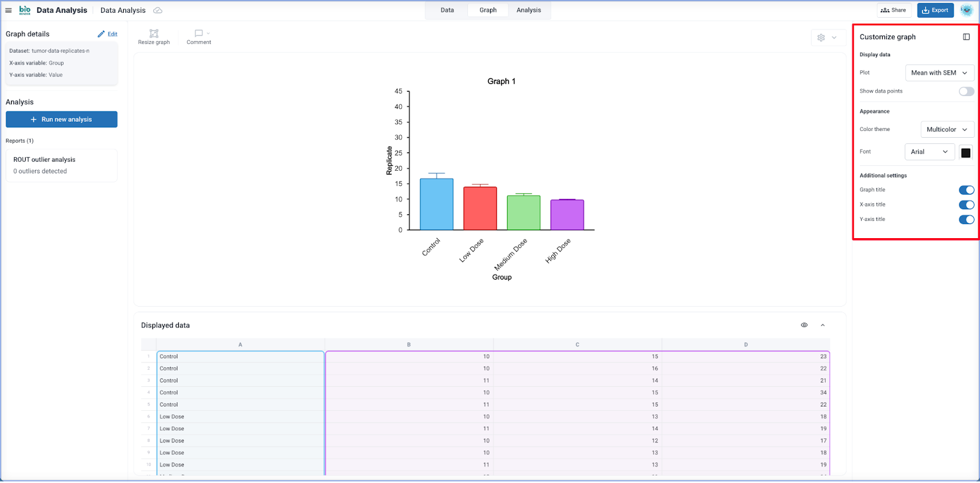Expand the Font dropdown showing Arial
This screenshot has width=980, height=483.
tap(929, 152)
